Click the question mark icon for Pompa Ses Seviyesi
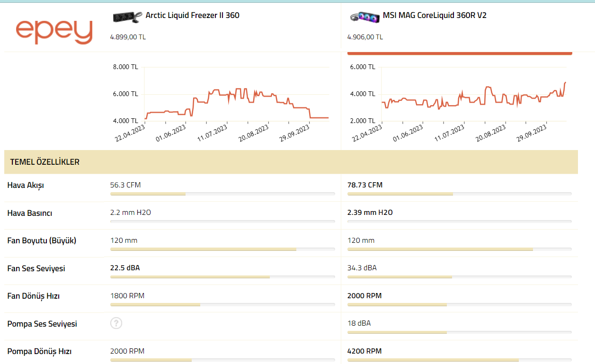Image resolution: width=595 pixels, height=364 pixels. click(116, 323)
